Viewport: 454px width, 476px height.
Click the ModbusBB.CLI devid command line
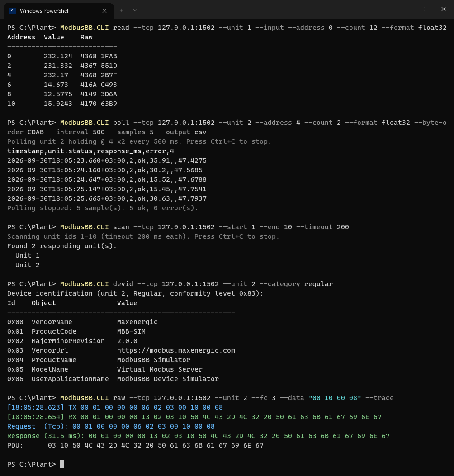coord(170,284)
